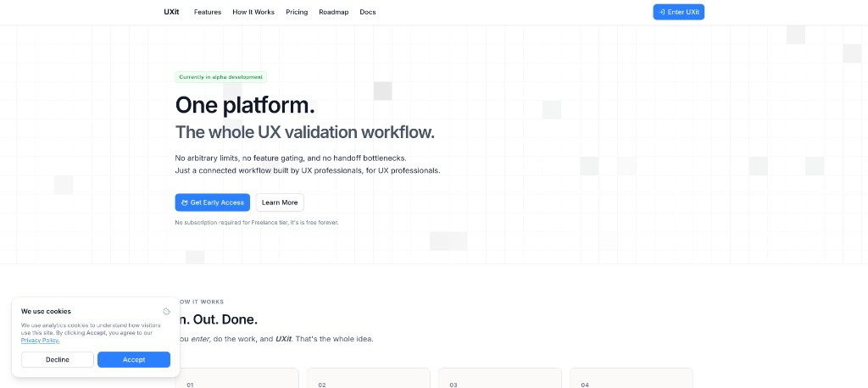Open the Roadmap nav link
The width and height of the screenshot is (868, 388).
tap(334, 12)
